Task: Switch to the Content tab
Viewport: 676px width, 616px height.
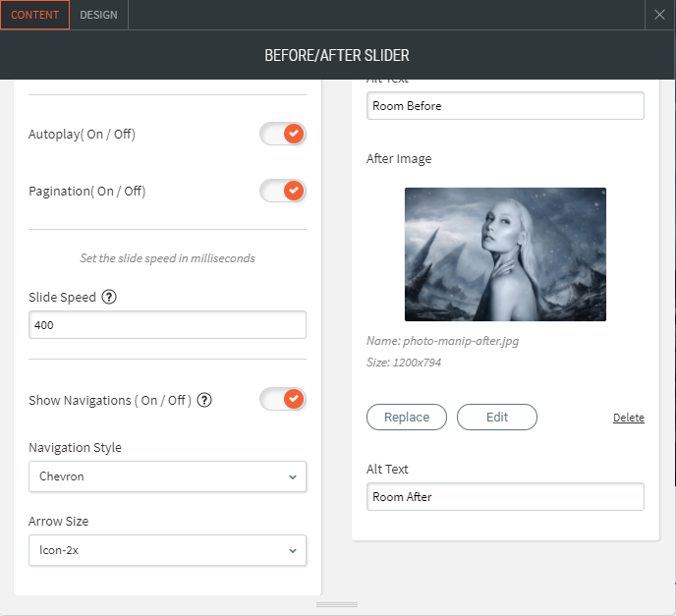Action: pos(34,15)
